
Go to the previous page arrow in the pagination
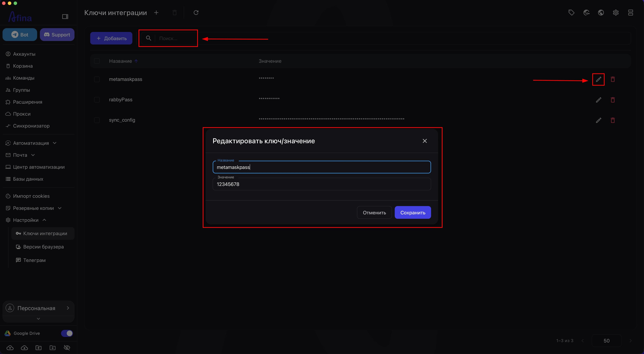[583, 341]
